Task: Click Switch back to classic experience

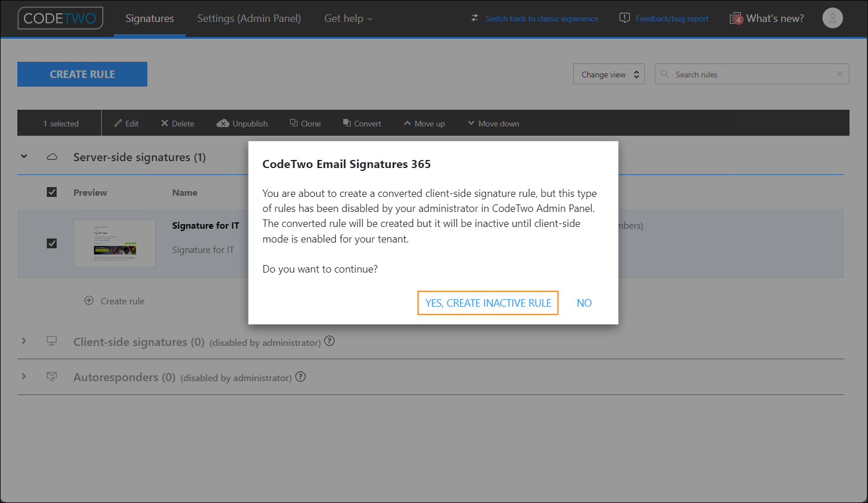Action: (x=541, y=18)
